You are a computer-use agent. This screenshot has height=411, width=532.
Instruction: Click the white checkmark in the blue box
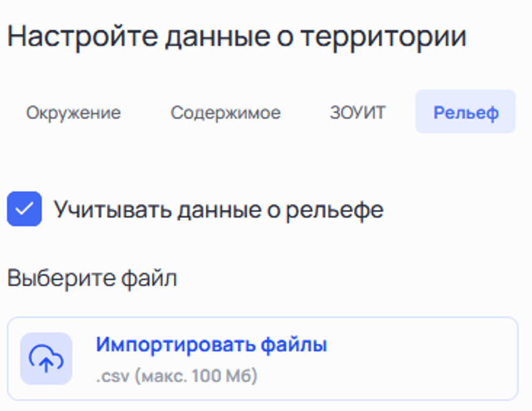tap(24, 209)
